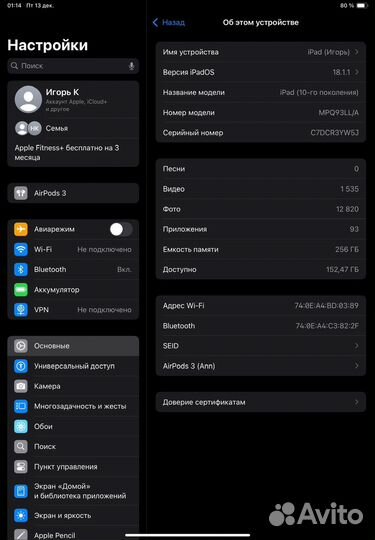Tap the Игорь К profile avatar
Screen dimensions: 375x540
tap(28, 100)
